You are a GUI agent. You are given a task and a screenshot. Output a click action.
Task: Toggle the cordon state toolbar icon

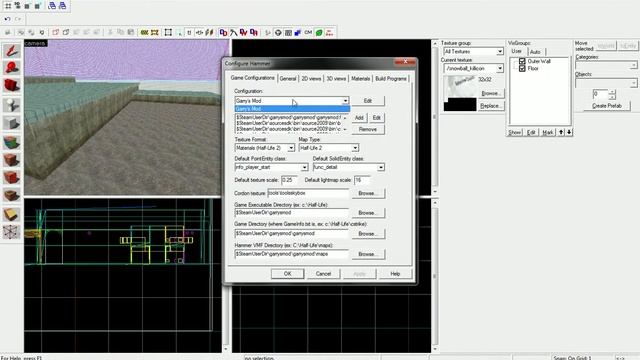click(x=144, y=32)
